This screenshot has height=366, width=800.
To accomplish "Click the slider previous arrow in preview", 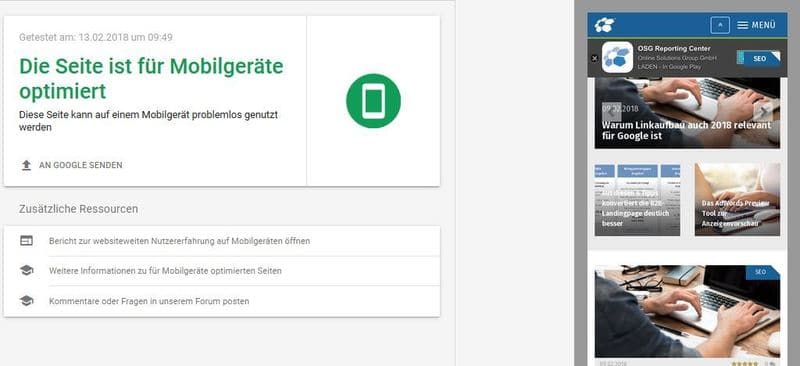I will (x=611, y=112).
